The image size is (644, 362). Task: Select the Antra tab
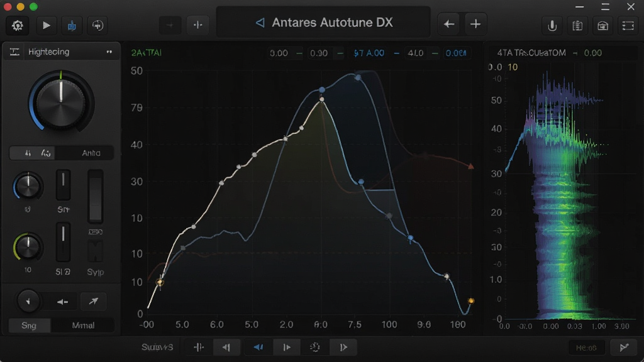91,153
